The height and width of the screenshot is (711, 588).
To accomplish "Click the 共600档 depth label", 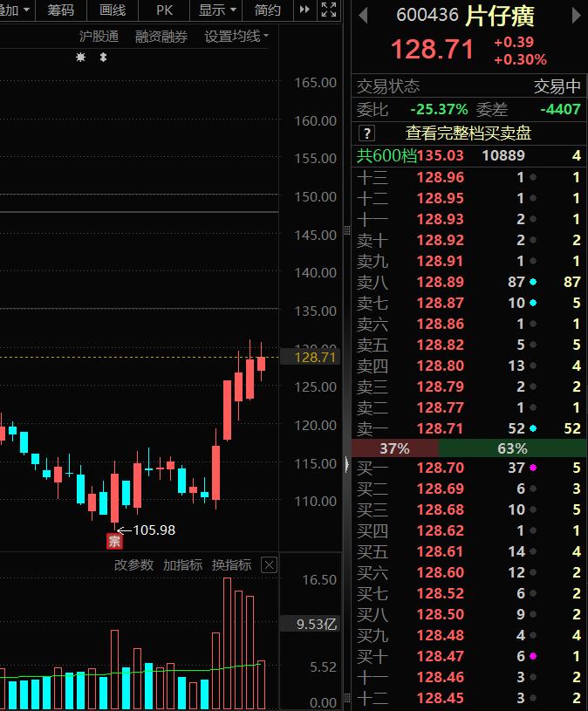I will (386, 155).
